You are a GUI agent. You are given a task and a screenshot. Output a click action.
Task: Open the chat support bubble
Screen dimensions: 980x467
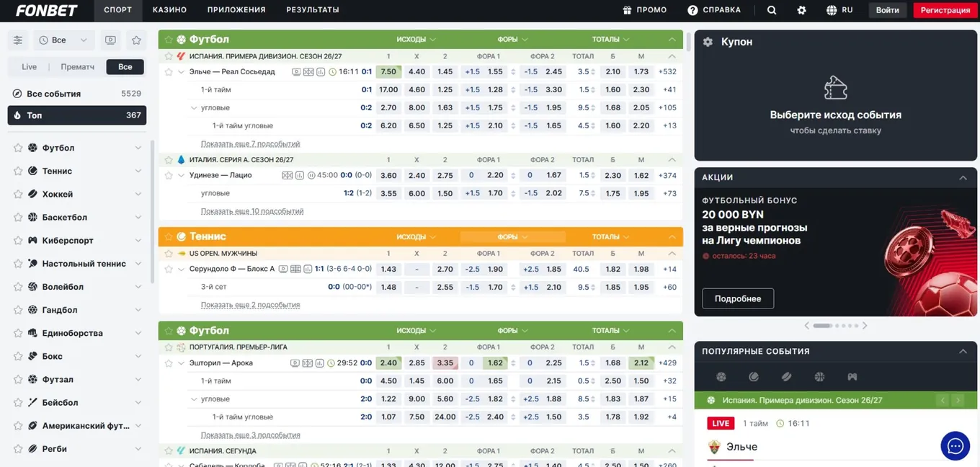955,446
